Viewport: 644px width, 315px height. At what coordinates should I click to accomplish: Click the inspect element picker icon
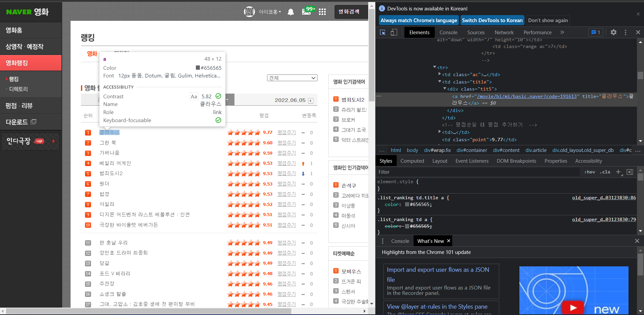(383, 32)
